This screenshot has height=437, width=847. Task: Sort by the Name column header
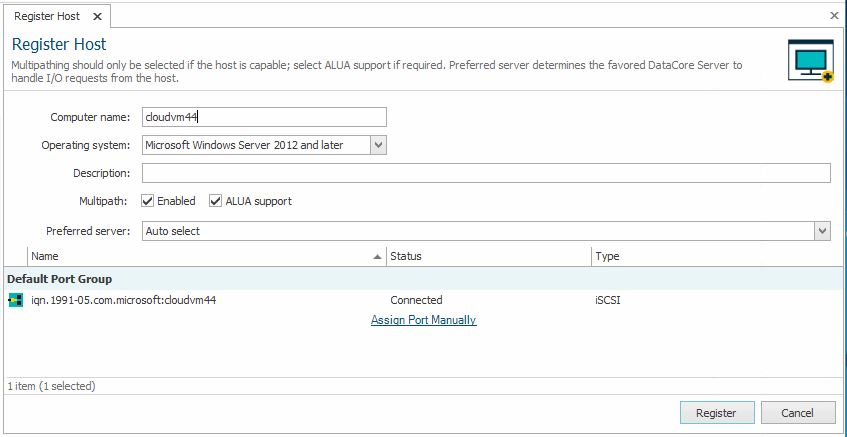click(200, 256)
